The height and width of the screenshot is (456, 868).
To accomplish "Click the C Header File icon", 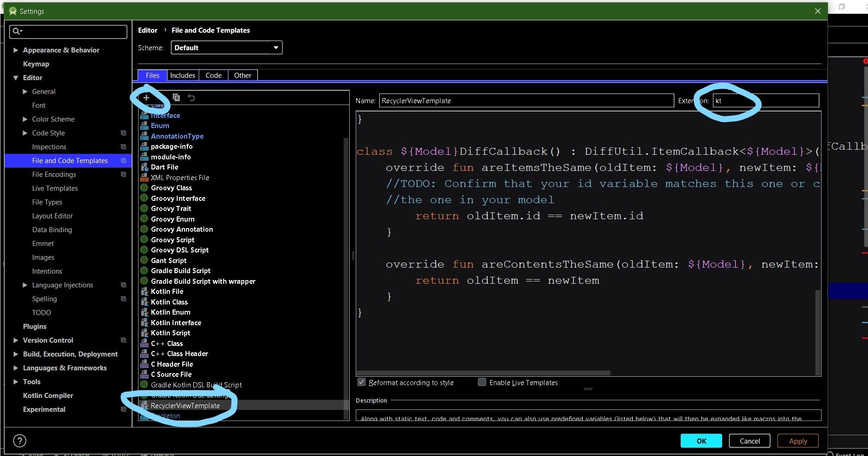I will (x=144, y=364).
